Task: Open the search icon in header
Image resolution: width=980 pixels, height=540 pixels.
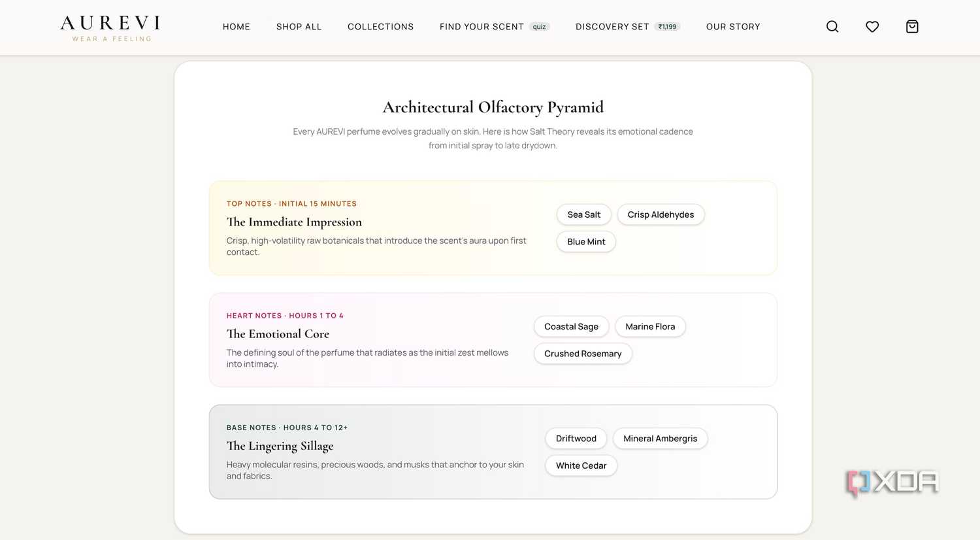Action: [832, 27]
